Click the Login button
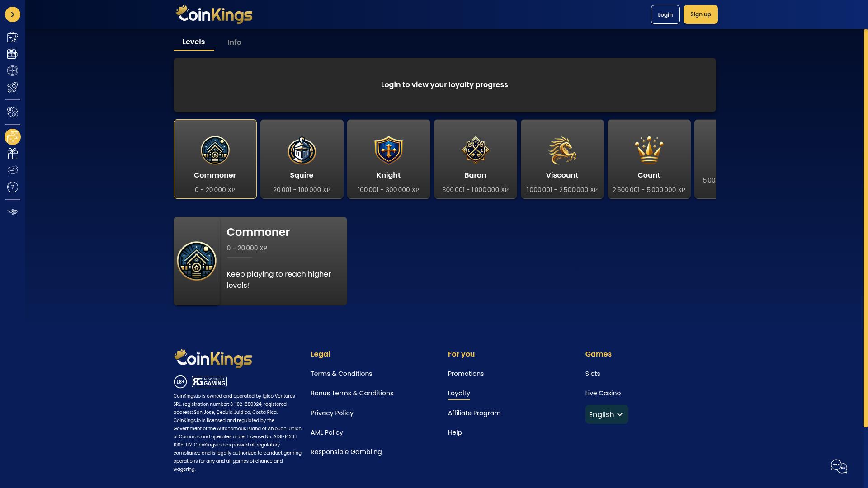The height and width of the screenshot is (488, 868). pyautogui.click(x=665, y=14)
